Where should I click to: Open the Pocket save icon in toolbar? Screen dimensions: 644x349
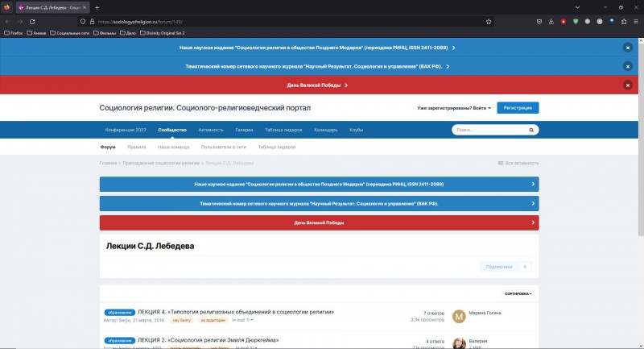click(539, 22)
